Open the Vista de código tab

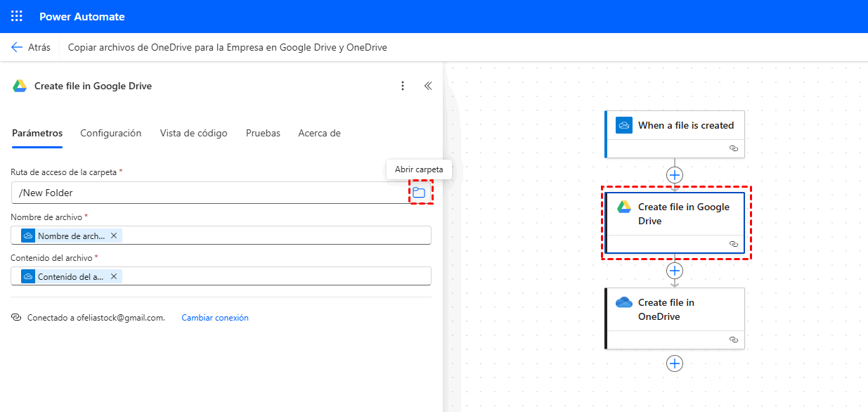[x=194, y=133]
